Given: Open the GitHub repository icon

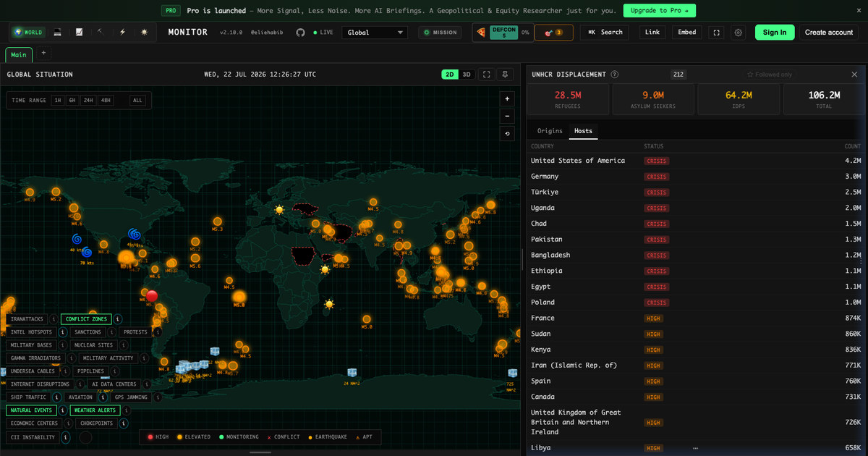Looking at the screenshot, I should (300, 33).
